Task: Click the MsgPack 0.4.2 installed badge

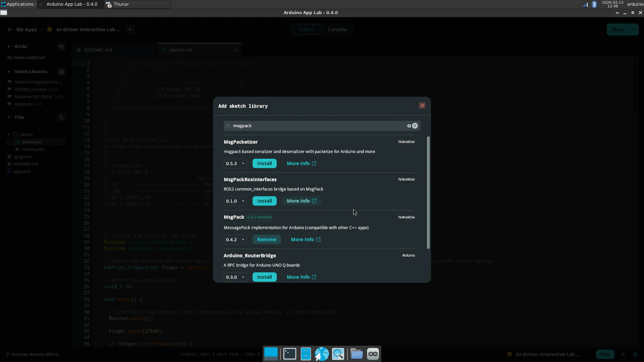Action: (259, 217)
